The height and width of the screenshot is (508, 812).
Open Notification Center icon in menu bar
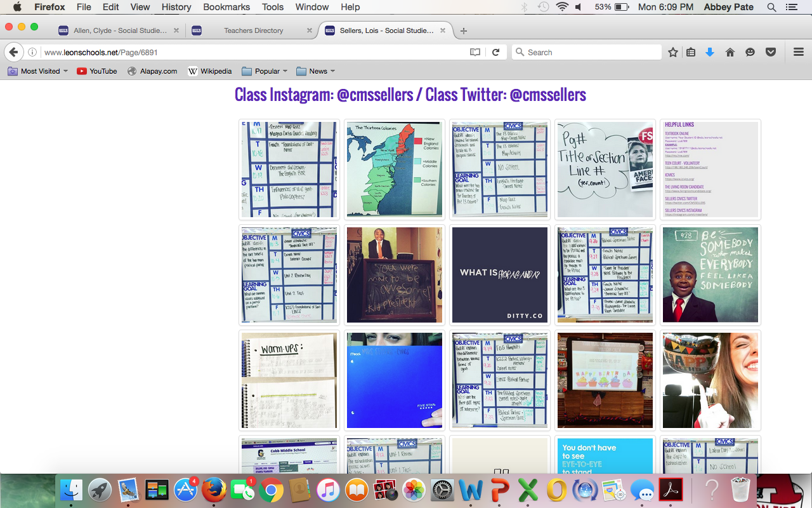pyautogui.click(x=791, y=7)
